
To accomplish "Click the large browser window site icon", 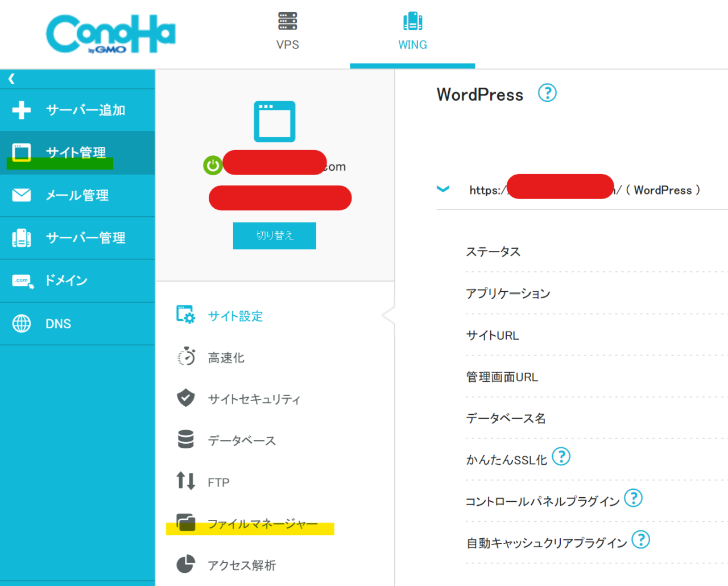I will [x=275, y=121].
